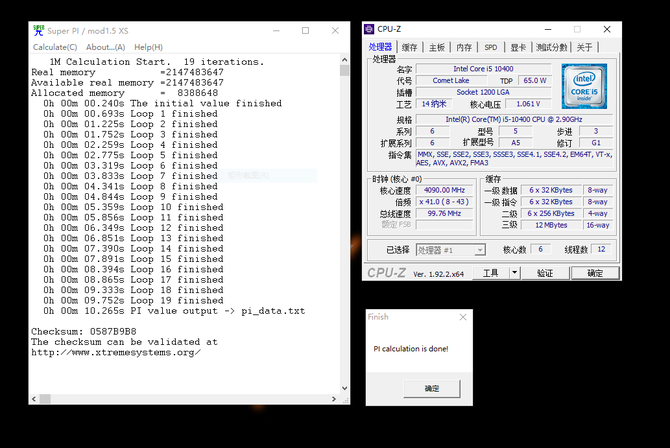Click the Super PI vertical scrollbar down arrow
This screenshot has width=670, height=448.
pyautogui.click(x=344, y=388)
